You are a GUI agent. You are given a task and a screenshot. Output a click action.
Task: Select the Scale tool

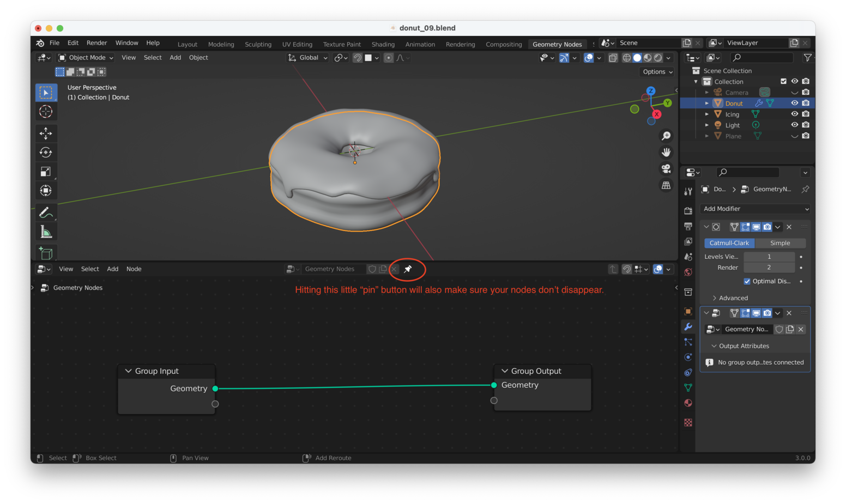point(46,172)
